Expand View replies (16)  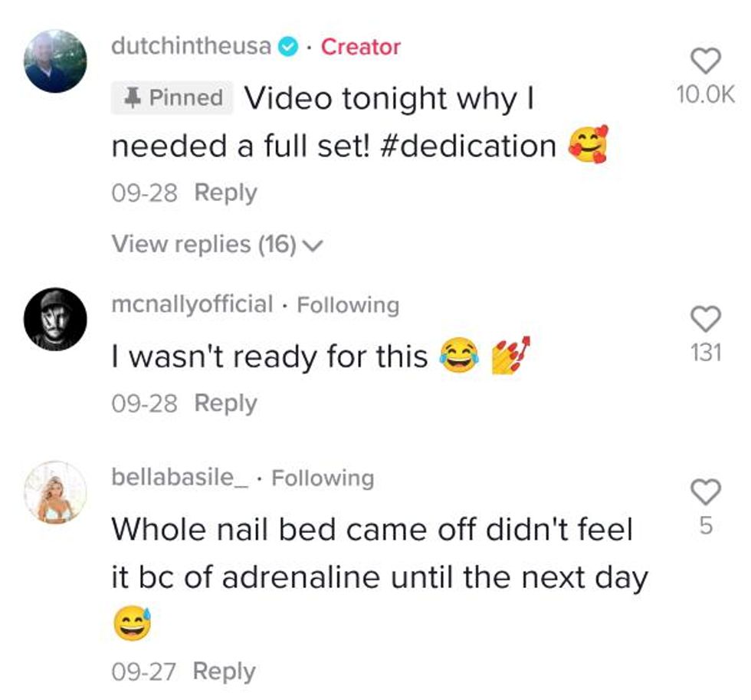204,245
